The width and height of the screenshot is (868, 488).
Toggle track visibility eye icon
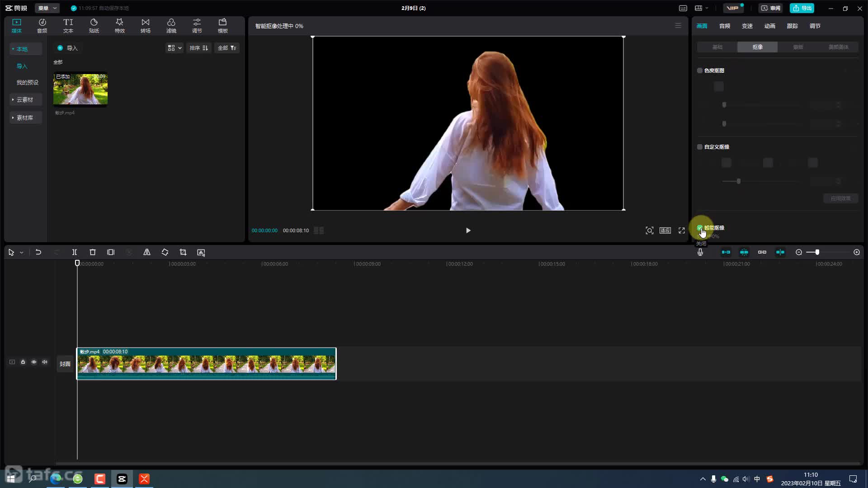pyautogui.click(x=34, y=362)
